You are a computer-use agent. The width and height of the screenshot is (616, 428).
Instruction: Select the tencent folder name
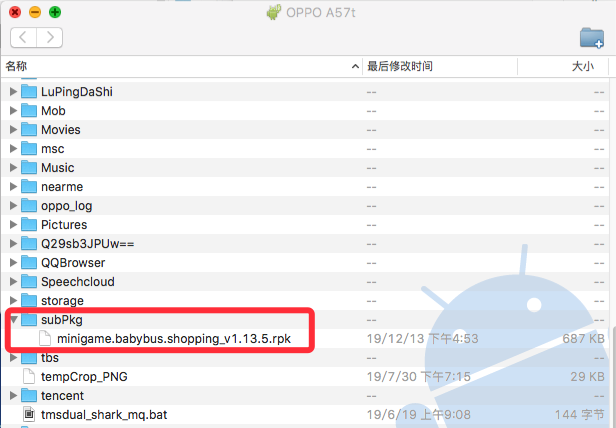click(62, 395)
